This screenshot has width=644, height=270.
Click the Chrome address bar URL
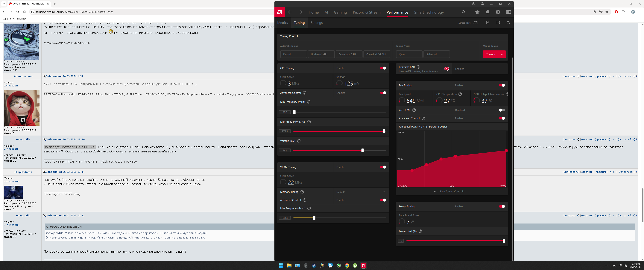74,12
